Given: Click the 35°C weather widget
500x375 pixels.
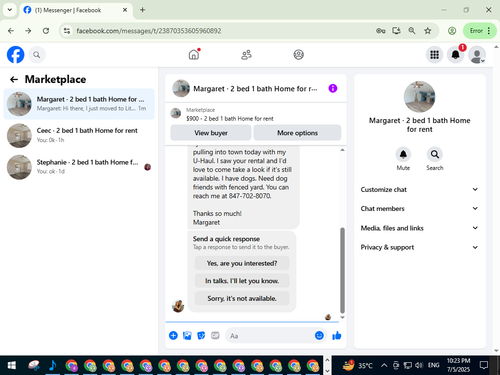Looking at the screenshot, I should point(357,365).
